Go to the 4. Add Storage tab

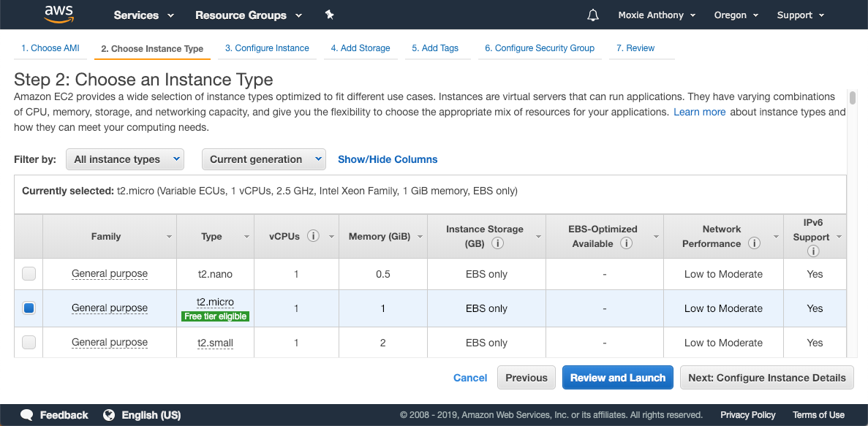point(361,48)
